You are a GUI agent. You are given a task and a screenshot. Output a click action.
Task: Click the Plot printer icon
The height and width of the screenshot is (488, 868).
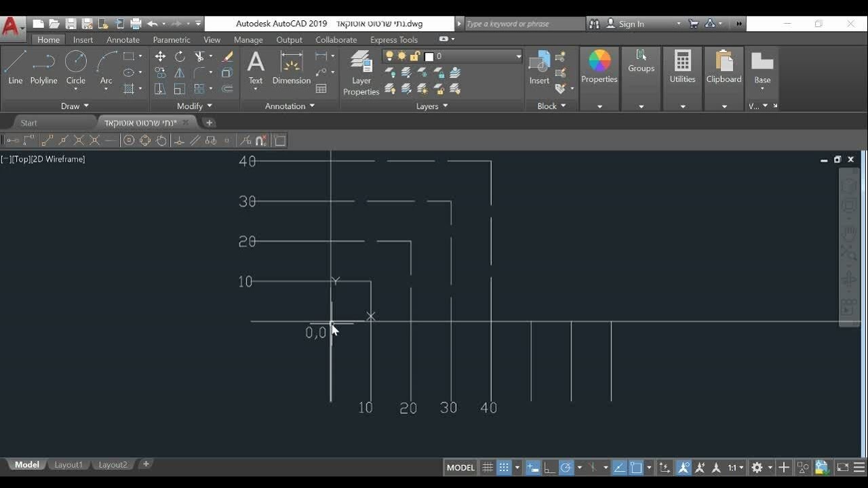point(136,24)
